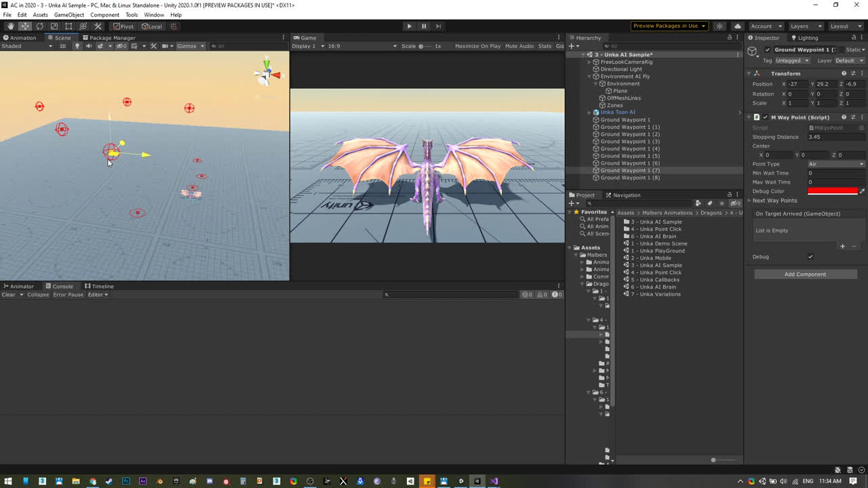Open cloud services icon
The width and height of the screenshot is (868, 488).
(x=738, y=26)
